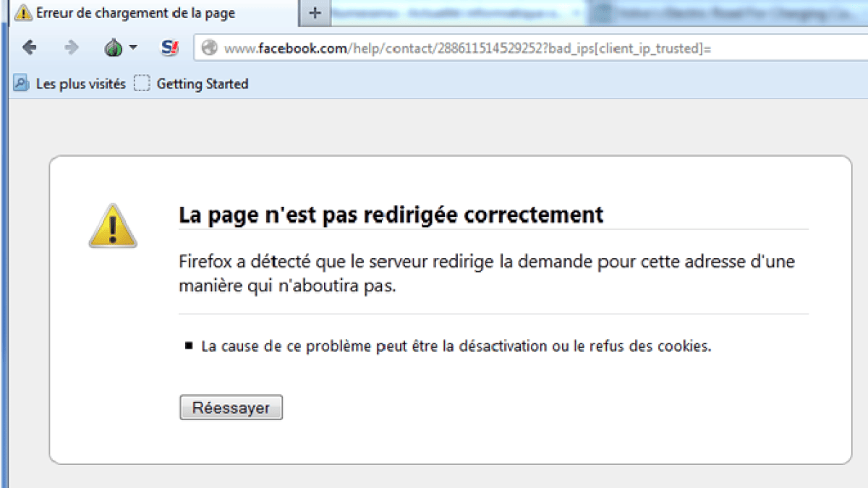Open dropdown arrow beside onion icon
The width and height of the screenshot is (868, 488).
click(133, 48)
